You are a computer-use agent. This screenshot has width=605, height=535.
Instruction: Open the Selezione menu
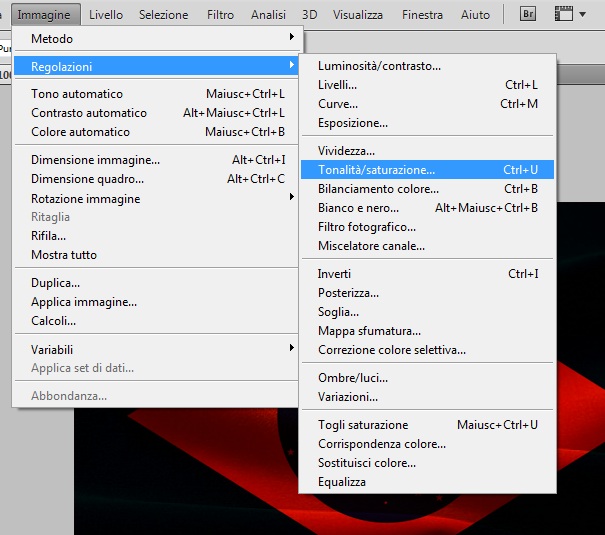click(x=164, y=15)
